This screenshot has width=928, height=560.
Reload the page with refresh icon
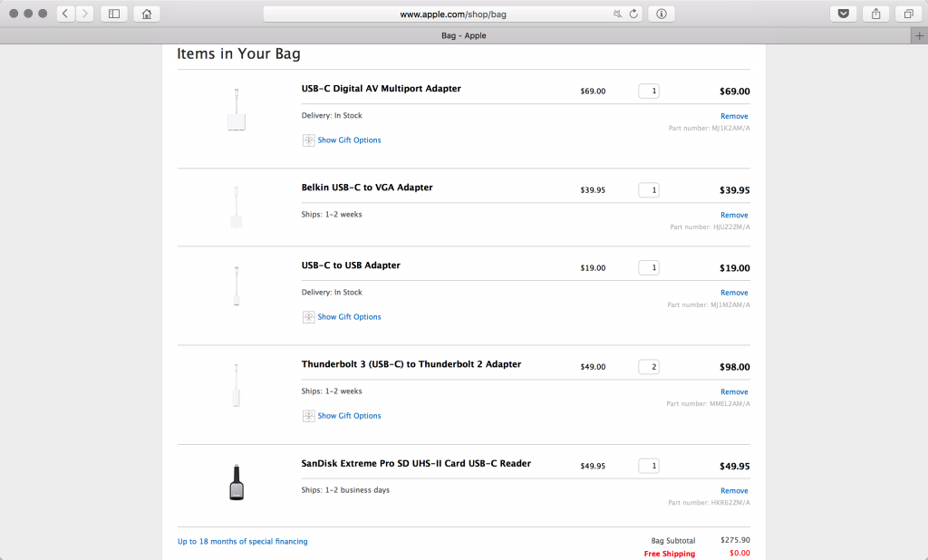[633, 14]
